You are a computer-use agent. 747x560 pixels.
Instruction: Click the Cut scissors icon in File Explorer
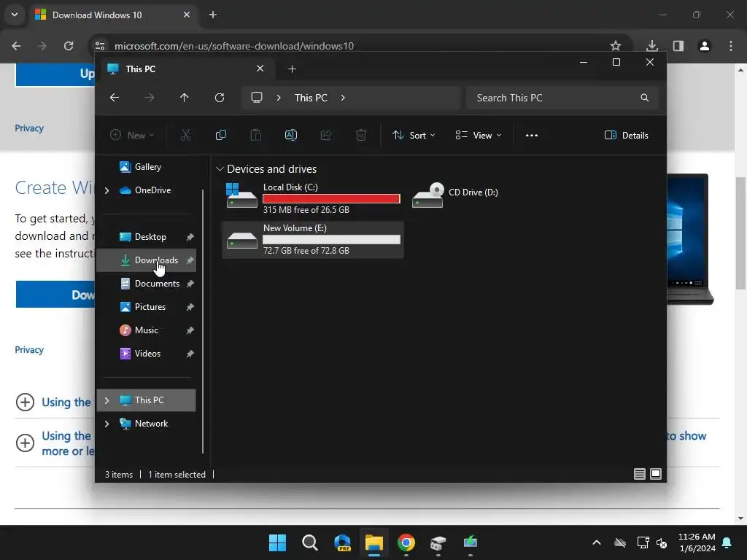pyautogui.click(x=186, y=135)
